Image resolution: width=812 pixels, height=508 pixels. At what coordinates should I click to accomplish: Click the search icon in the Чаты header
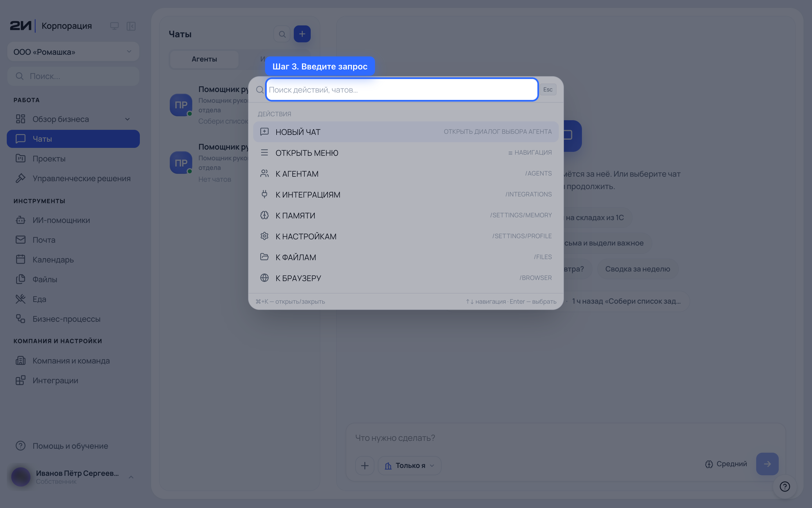click(x=282, y=34)
